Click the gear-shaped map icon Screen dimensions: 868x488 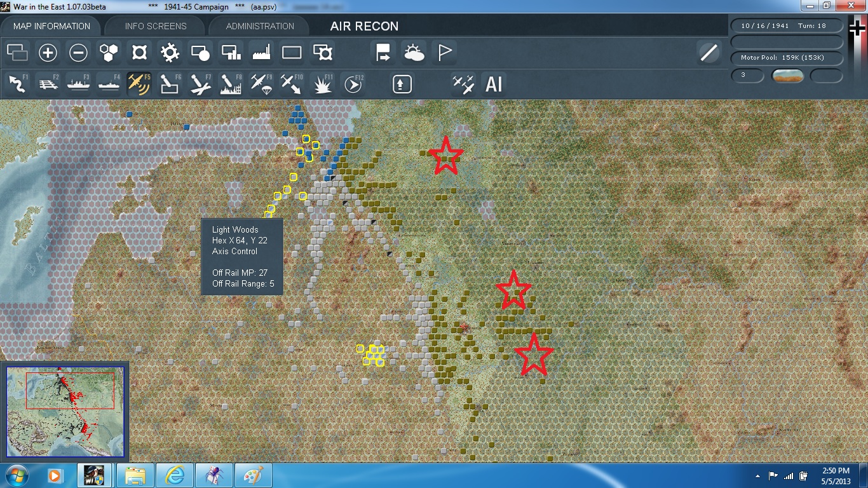[x=170, y=53]
